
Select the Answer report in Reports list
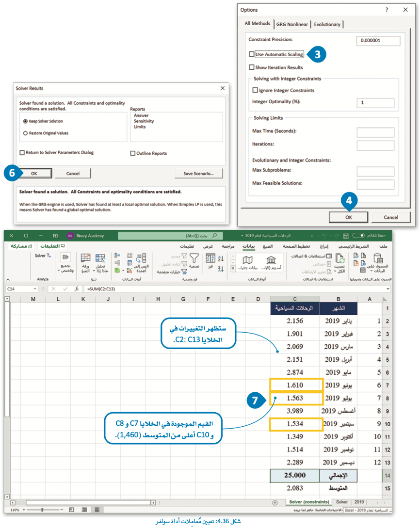pos(141,115)
